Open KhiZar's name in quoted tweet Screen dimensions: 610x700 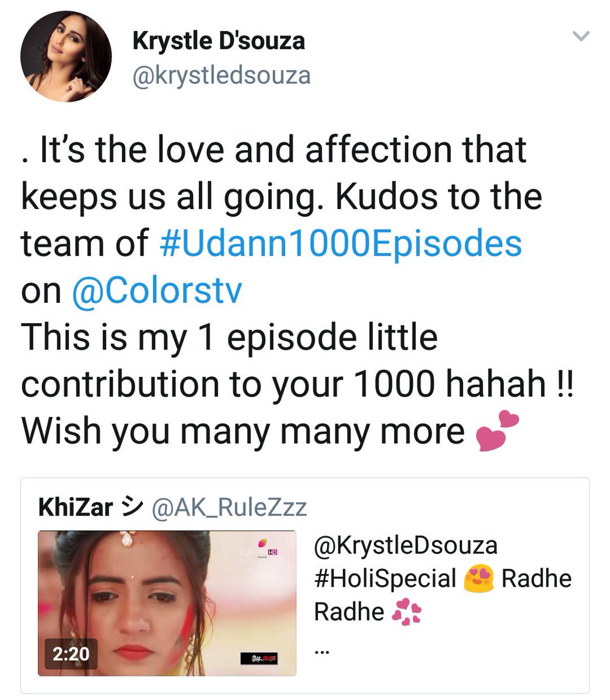[75, 508]
